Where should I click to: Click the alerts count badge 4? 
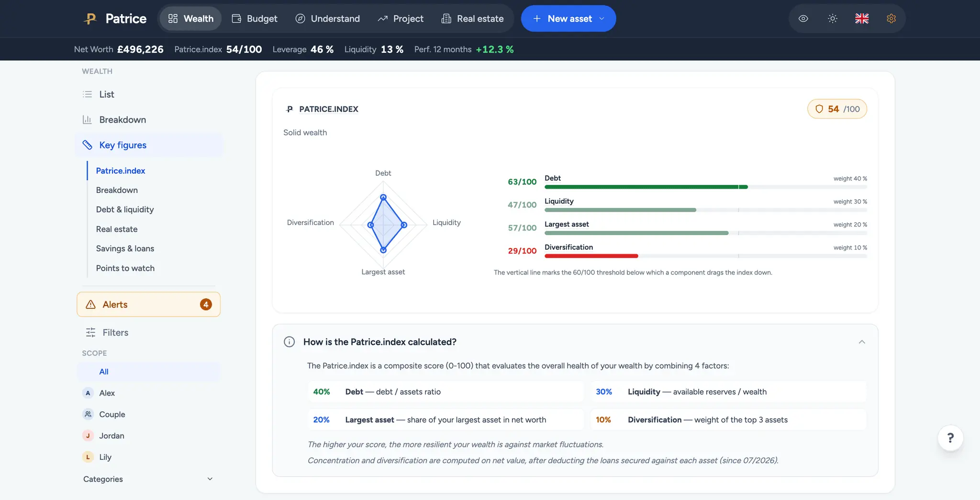coord(206,305)
